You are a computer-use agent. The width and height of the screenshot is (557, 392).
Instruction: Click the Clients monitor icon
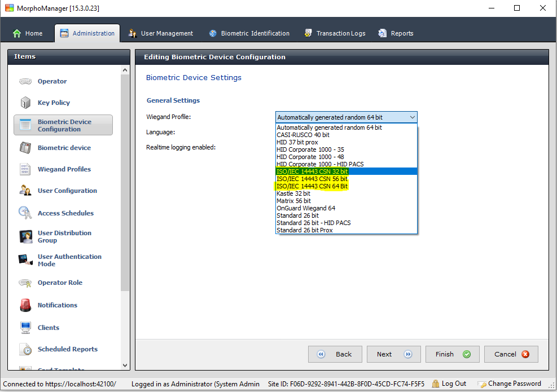(25, 327)
